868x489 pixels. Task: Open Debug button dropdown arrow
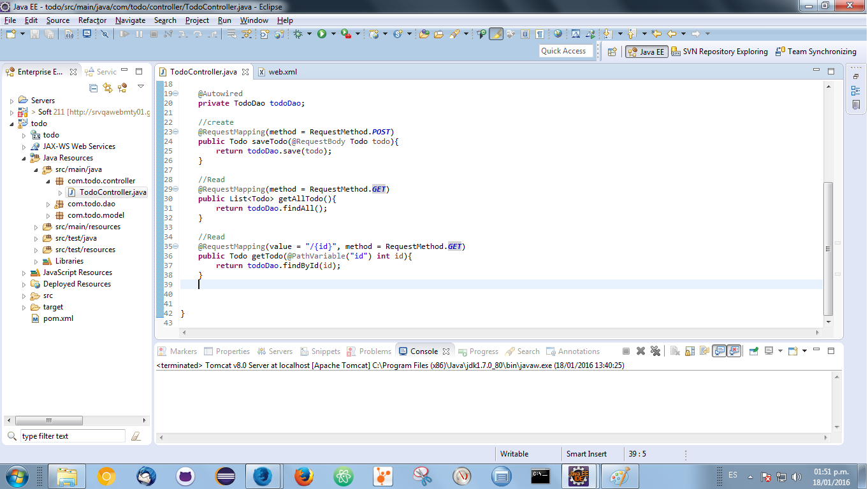coord(310,34)
